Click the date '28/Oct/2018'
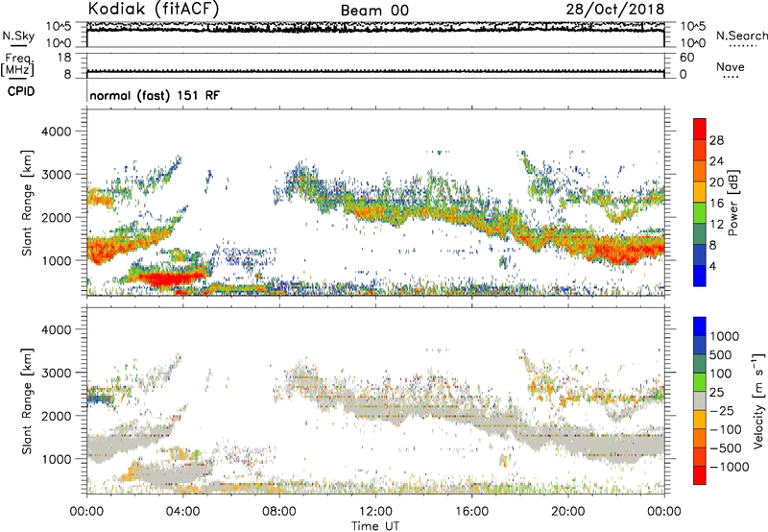The height and width of the screenshot is (532, 768). 615,10
